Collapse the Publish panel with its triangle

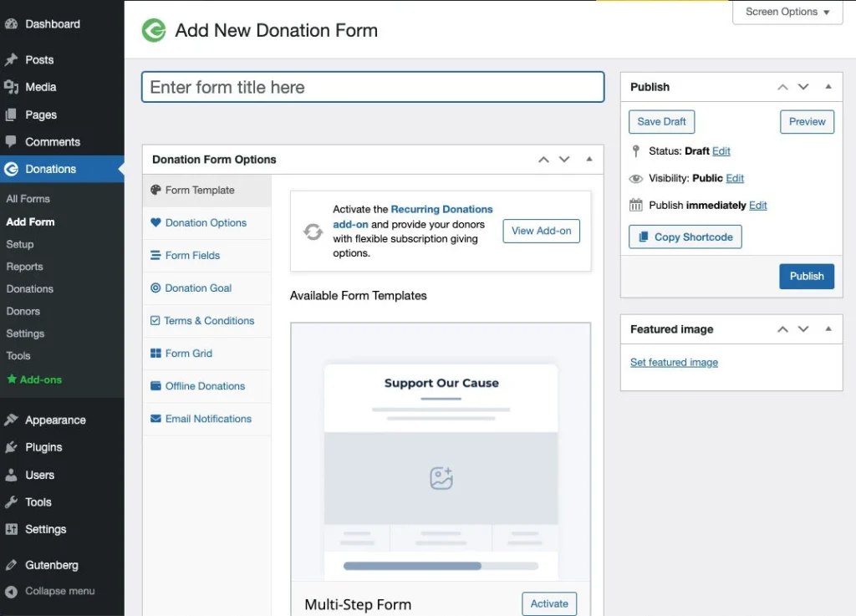[828, 86]
